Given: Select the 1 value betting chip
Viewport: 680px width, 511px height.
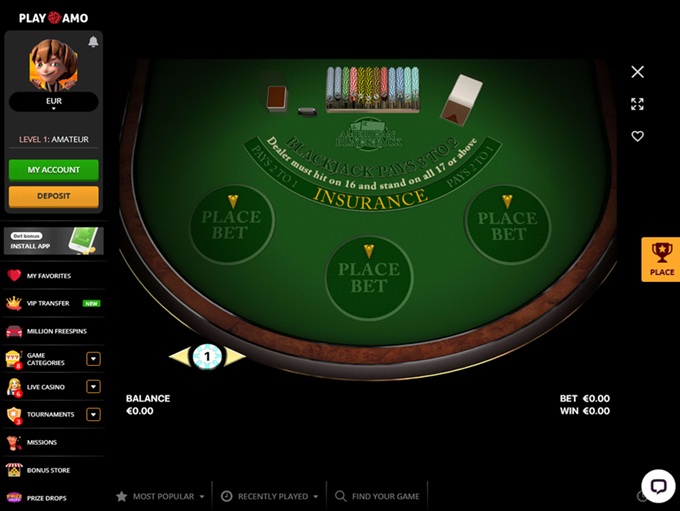Looking at the screenshot, I should [x=207, y=357].
